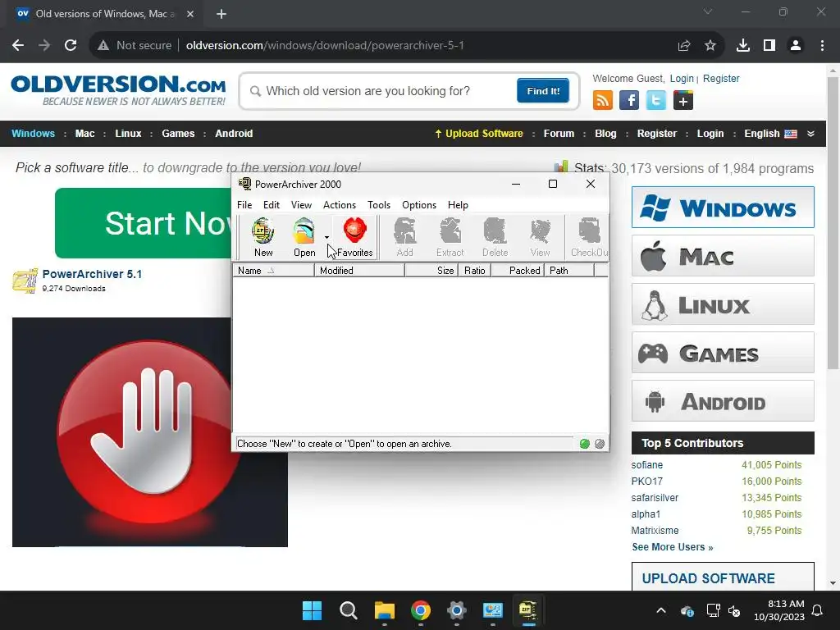Open a new Chrome tab

click(221, 14)
